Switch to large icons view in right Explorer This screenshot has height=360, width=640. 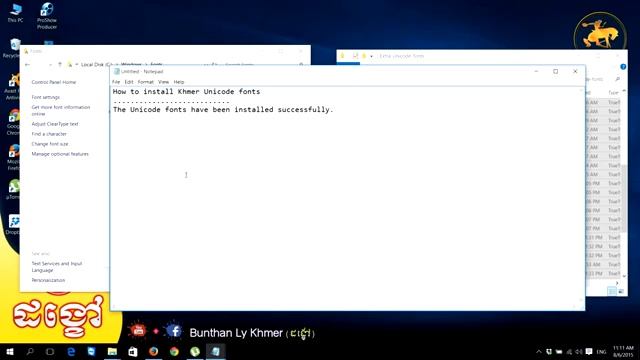(x=621, y=291)
